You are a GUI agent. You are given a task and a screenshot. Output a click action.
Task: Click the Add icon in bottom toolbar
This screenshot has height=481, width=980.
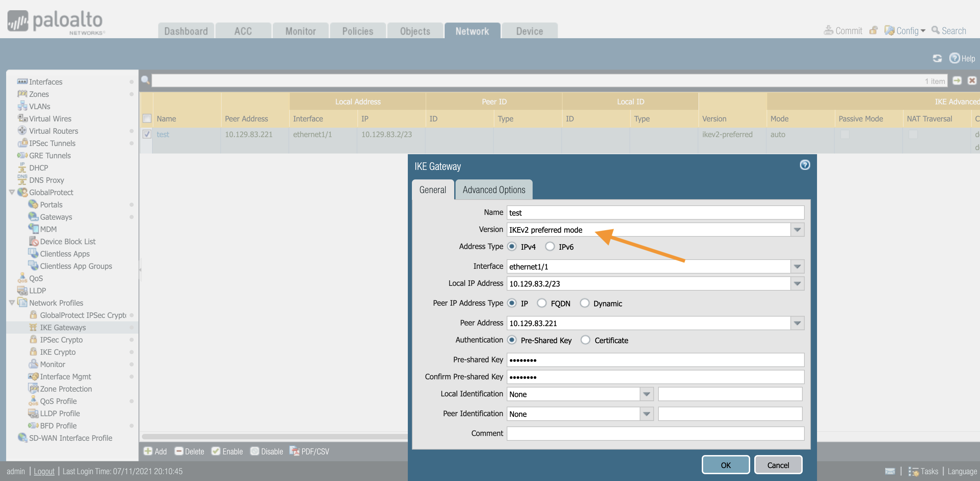(148, 451)
